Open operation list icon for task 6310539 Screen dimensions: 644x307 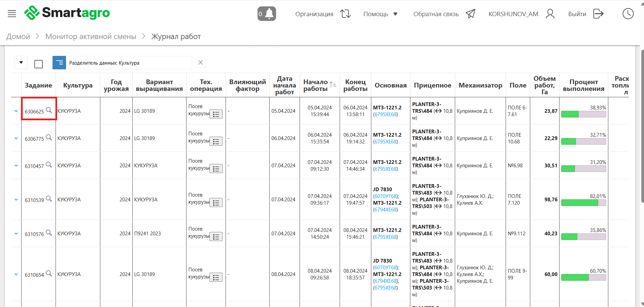[x=216, y=203]
